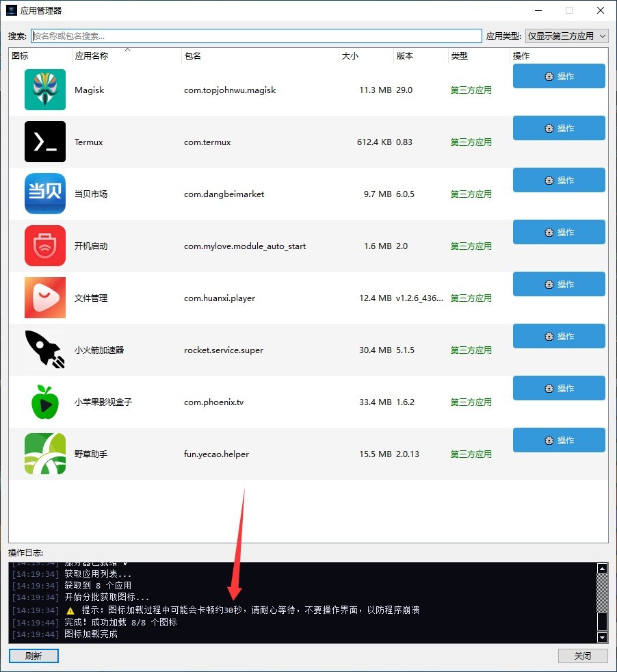Screen dimensions: 617x672
Task: Open 操作 menu for Termux
Action: [559, 128]
